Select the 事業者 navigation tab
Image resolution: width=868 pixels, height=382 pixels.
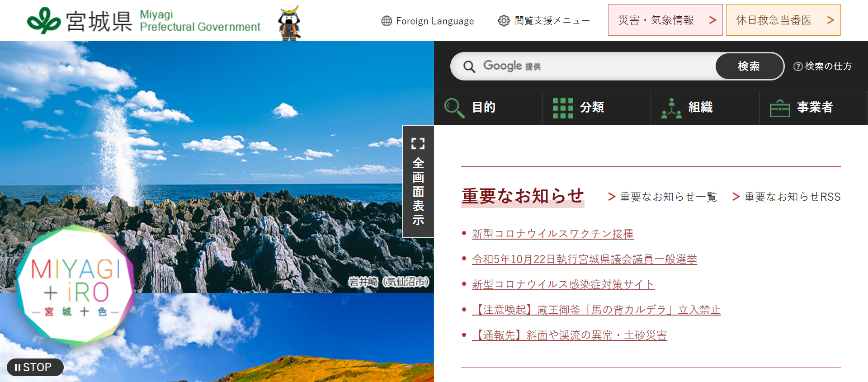[x=814, y=108]
